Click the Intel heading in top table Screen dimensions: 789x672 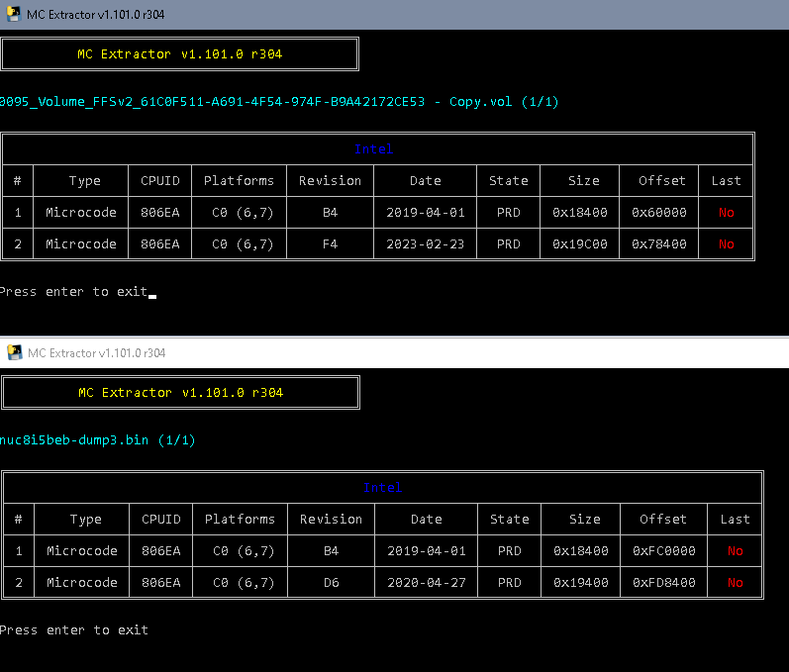click(373, 148)
